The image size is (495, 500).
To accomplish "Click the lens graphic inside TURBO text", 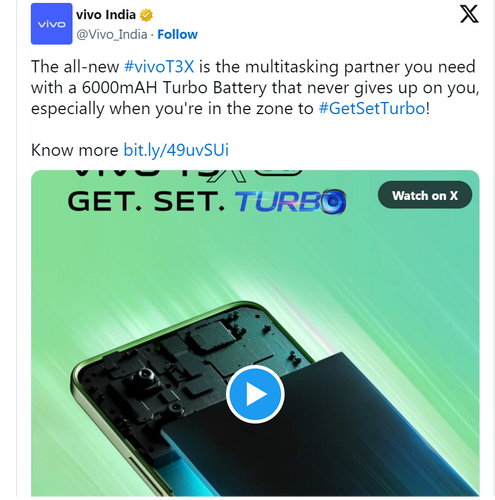I will pyautogui.click(x=333, y=201).
